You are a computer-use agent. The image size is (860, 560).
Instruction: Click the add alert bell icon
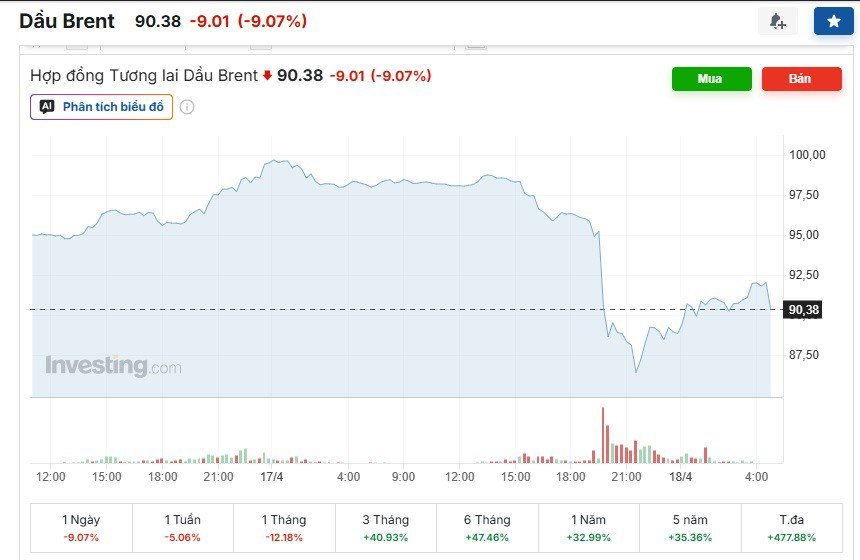(777, 21)
